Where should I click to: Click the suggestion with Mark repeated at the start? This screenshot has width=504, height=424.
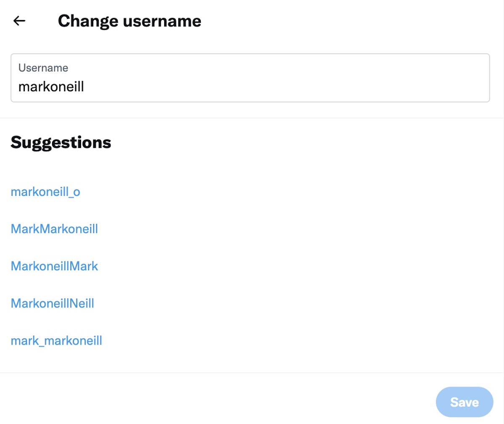(54, 229)
